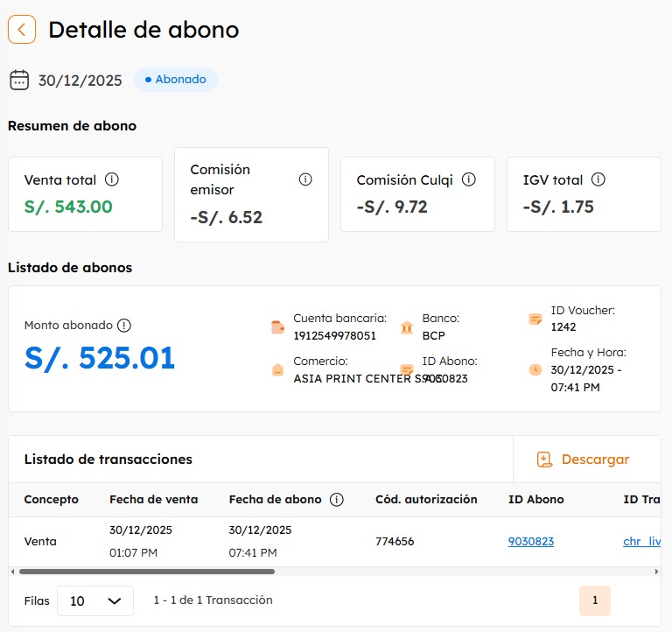Screen dimensions: 672x632
Task: Click info icon next to Monto abonado
Action: tap(124, 326)
